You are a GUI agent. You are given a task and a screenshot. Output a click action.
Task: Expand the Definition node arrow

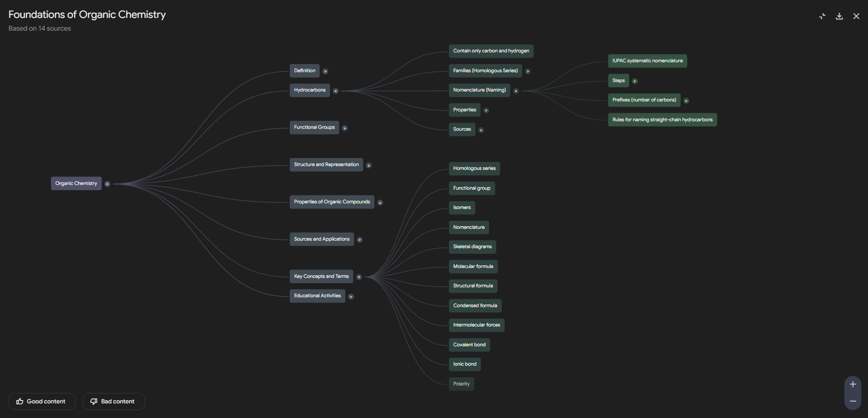325,71
